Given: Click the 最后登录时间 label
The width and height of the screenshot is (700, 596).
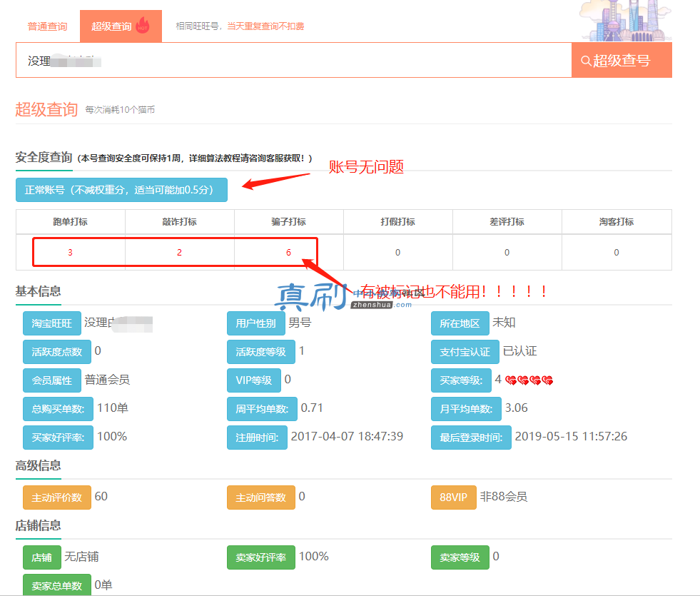Looking at the screenshot, I should click(x=471, y=438).
